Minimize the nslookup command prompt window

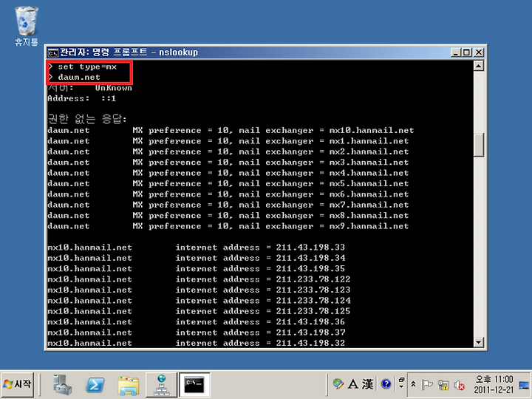pyautogui.click(x=456, y=52)
